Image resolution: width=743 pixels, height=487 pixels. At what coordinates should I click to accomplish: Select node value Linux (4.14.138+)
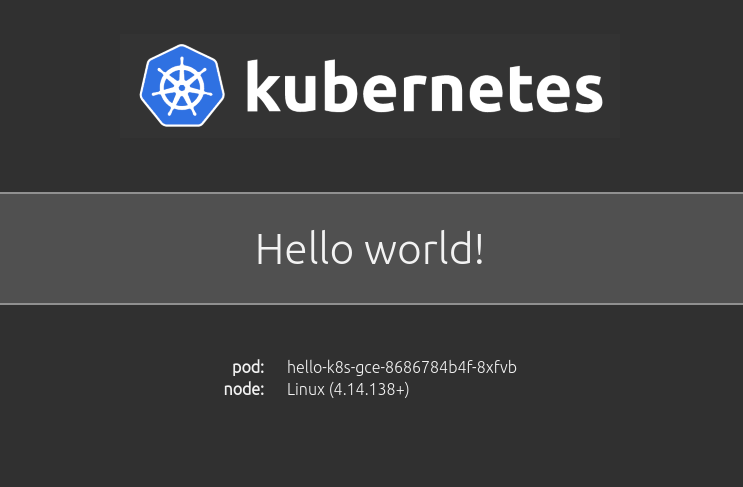tap(348, 389)
